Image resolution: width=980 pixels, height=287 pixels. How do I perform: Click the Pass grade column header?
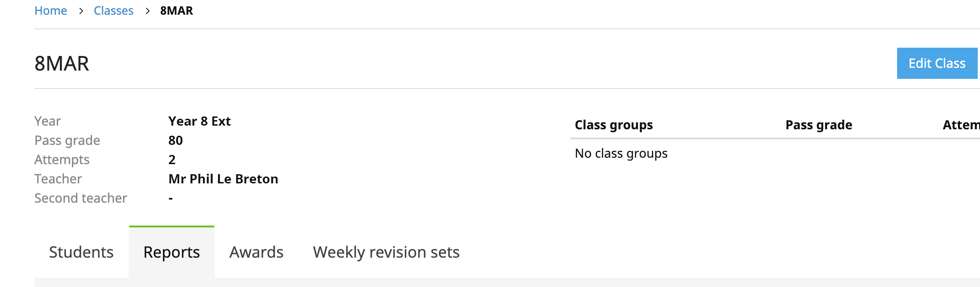click(818, 124)
